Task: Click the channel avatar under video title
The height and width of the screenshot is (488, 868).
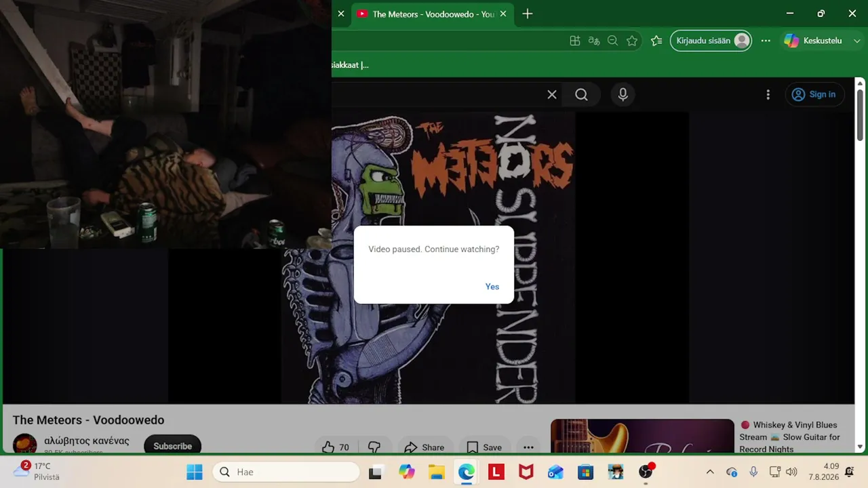Action: pos(25,445)
